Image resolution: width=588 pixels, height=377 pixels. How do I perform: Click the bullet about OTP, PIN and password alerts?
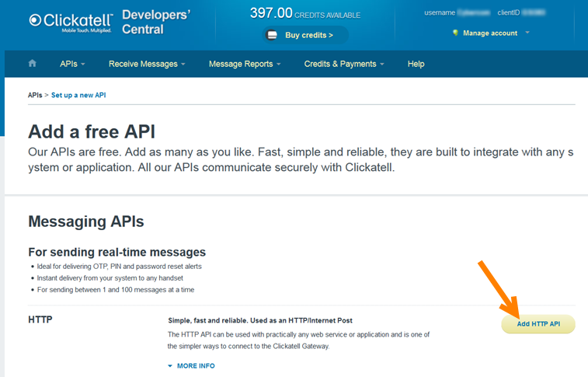point(120,267)
